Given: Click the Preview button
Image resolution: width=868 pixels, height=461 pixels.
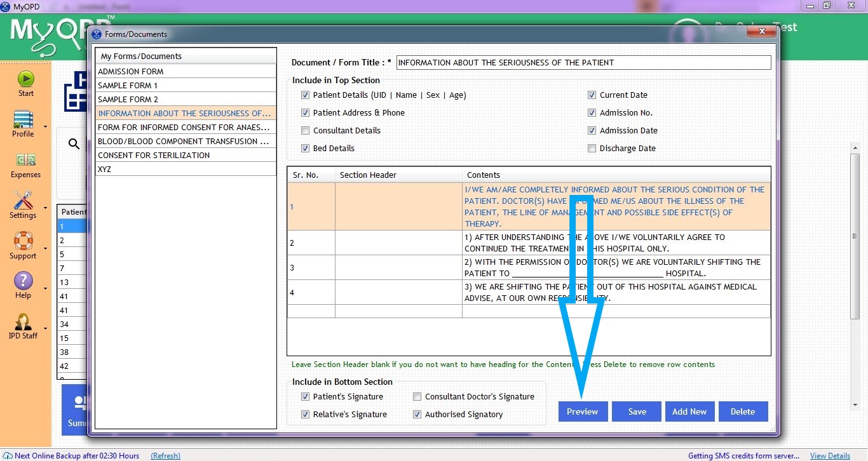Looking at the screenshot, I should (583, 411).
